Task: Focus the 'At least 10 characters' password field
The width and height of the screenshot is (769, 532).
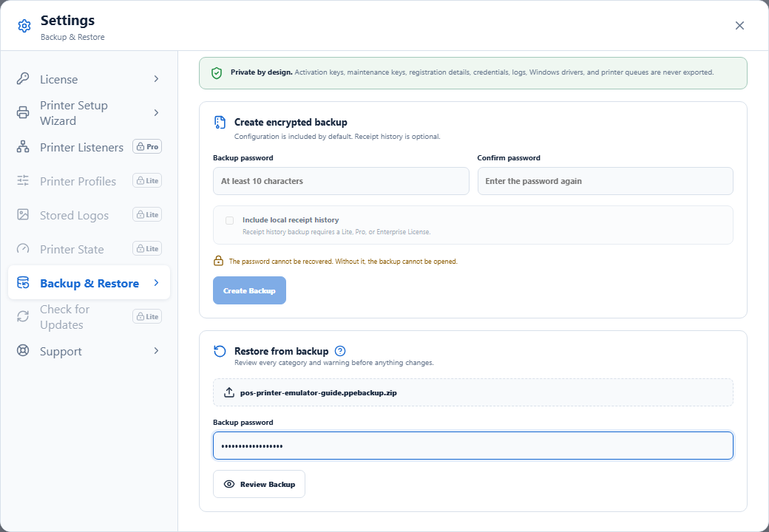Action: coord(341,181)
